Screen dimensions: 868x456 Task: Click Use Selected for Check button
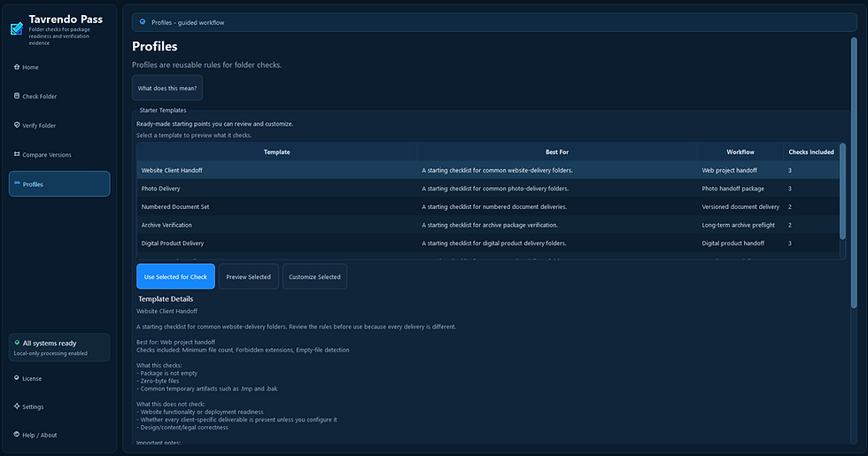(x=175, y=276)
